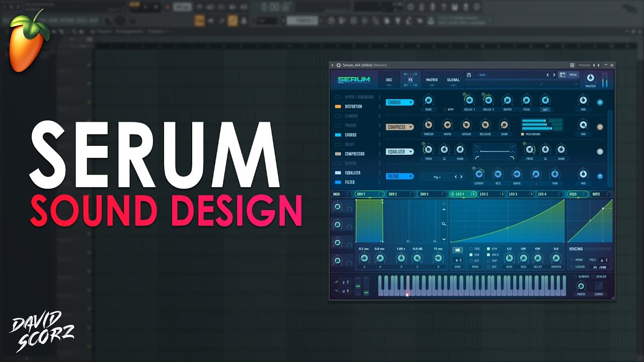
Task: Toggle the Compressor effect power button
Action: pyautogui.click(x=600, y=127)
